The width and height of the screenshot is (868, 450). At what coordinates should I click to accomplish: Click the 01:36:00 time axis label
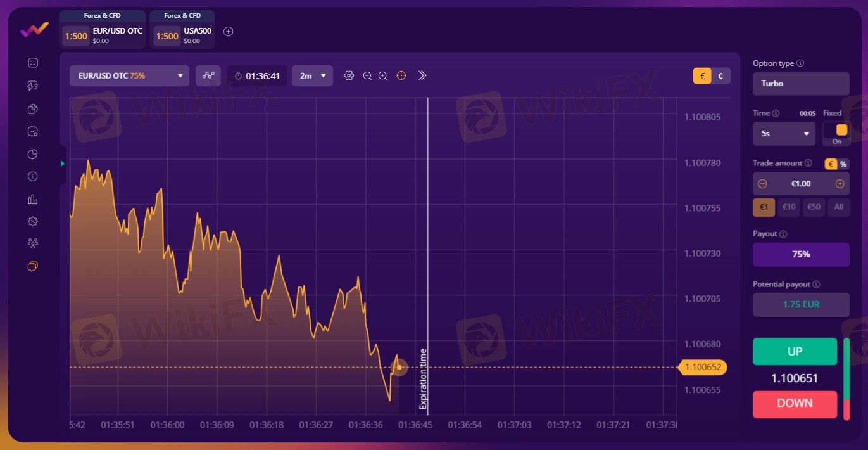[168, 425]
